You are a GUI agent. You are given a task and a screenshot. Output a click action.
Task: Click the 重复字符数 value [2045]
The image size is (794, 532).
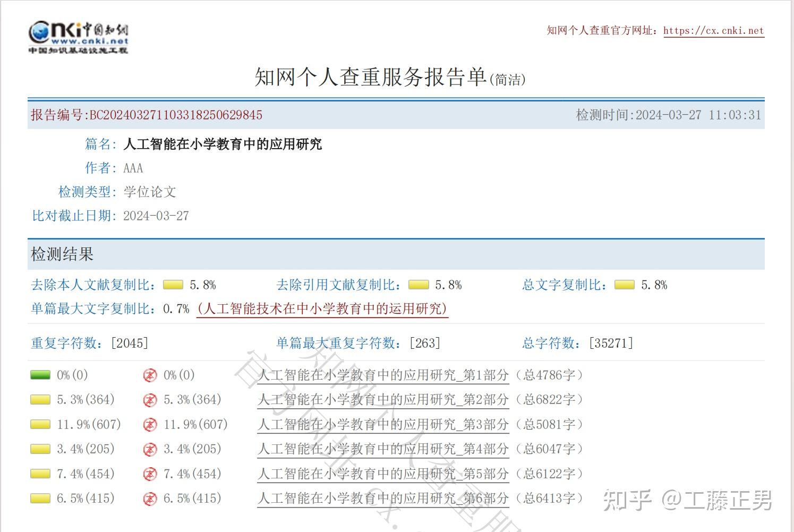tap(130, 344)
